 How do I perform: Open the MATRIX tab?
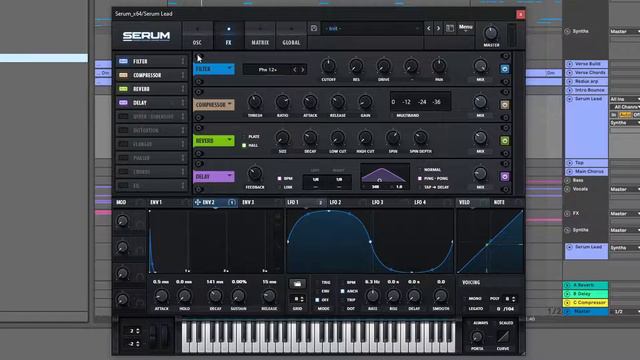(x=260, y=36)
